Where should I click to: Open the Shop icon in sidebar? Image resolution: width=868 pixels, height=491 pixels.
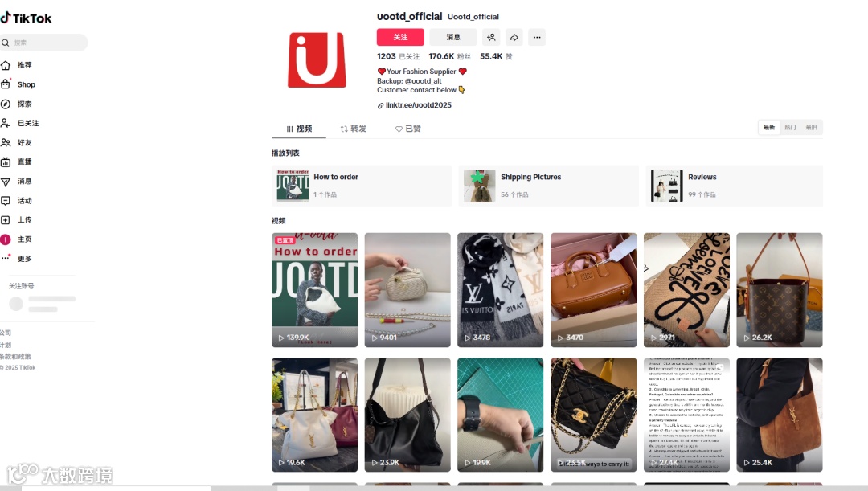(x=6, y=84)
